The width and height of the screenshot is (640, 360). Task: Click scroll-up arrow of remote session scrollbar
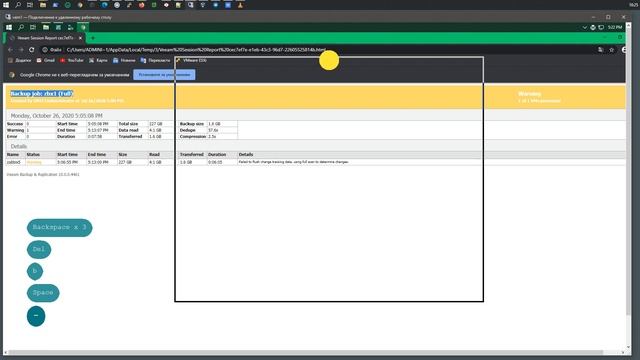point(629,24)
